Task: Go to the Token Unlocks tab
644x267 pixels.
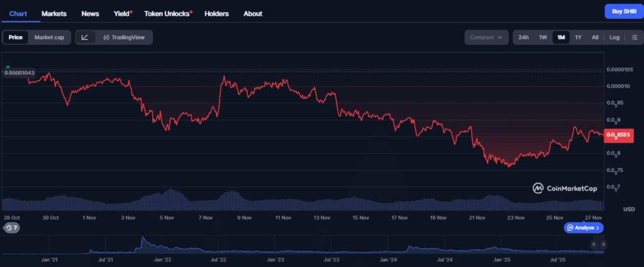Action: 168,13
